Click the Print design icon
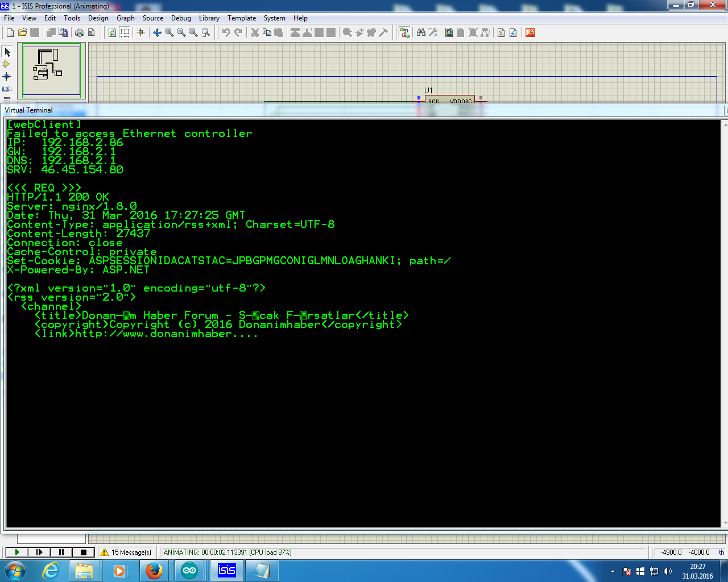 (80, 33)
